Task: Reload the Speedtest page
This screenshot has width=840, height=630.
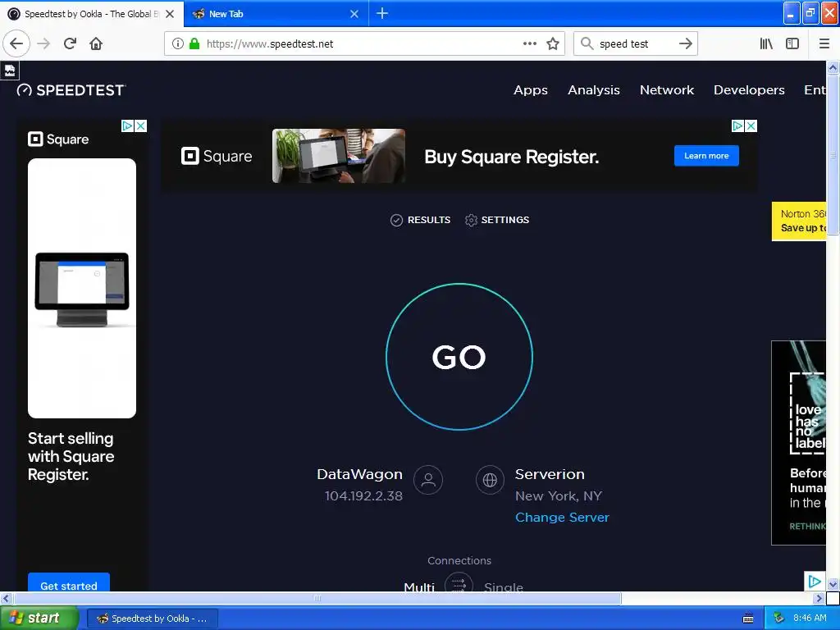Action: 70,43
